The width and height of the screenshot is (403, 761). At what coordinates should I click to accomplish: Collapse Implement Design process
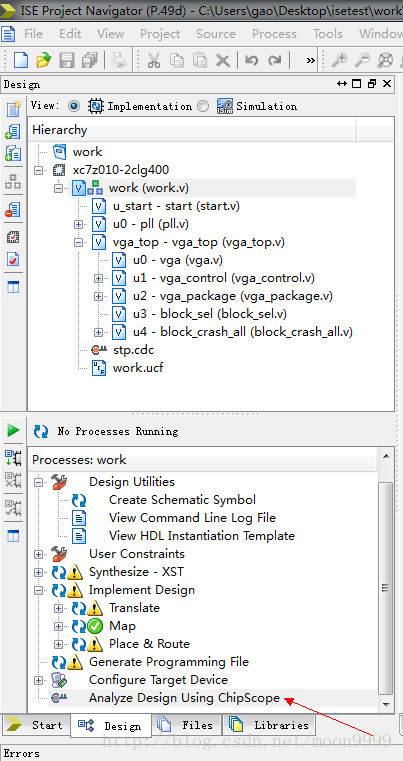[x=39, y=591]
